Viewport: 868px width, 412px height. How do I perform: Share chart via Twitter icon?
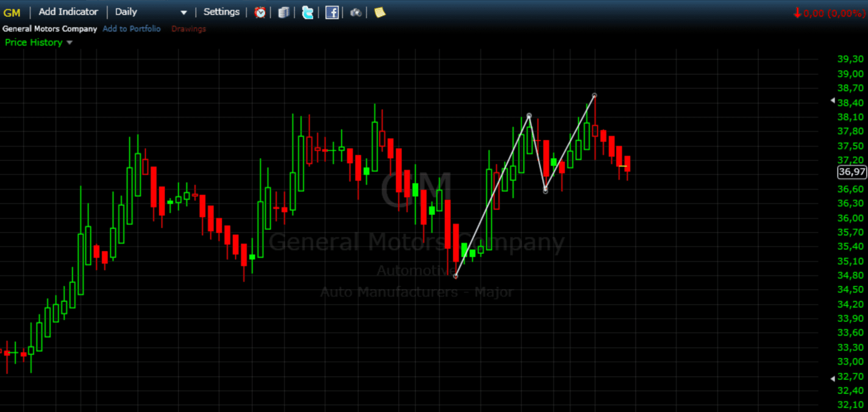(x=307, y=13)
